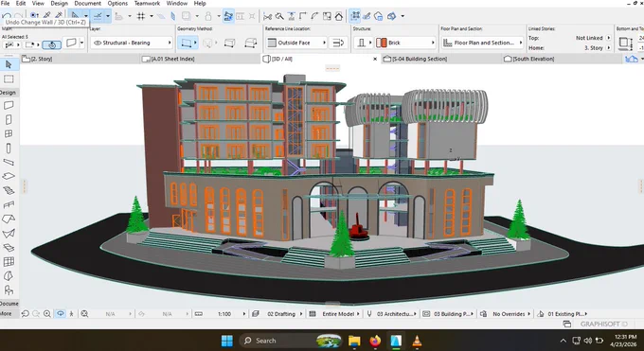Click the taskbar Search box
The width and height of the screenshot is (644, 351).
(291, 341)
